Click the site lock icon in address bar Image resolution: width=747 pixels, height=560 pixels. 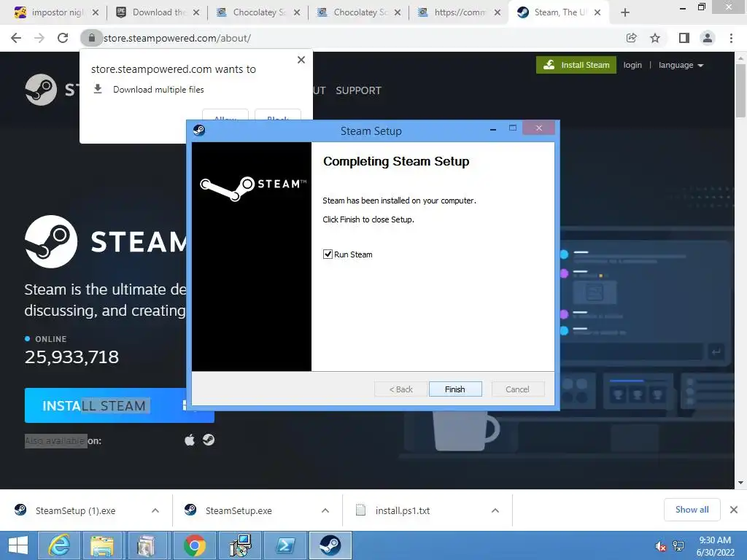click(91, 38)
